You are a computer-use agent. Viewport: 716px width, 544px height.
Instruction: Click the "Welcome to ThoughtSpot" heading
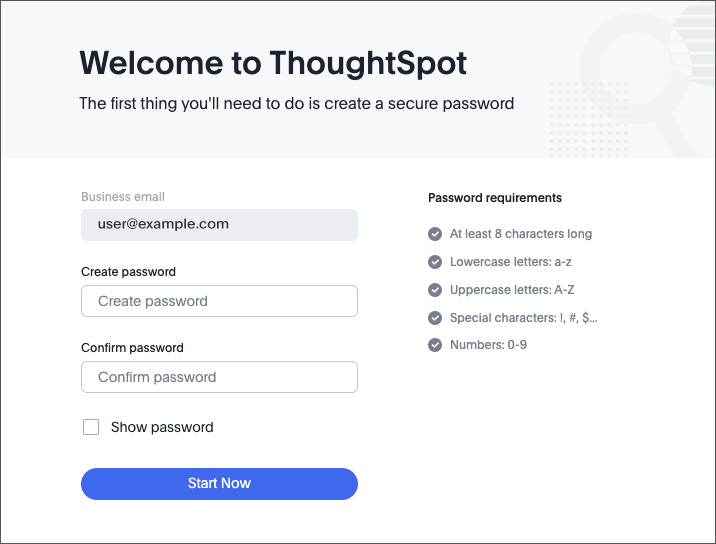(273, 63)
